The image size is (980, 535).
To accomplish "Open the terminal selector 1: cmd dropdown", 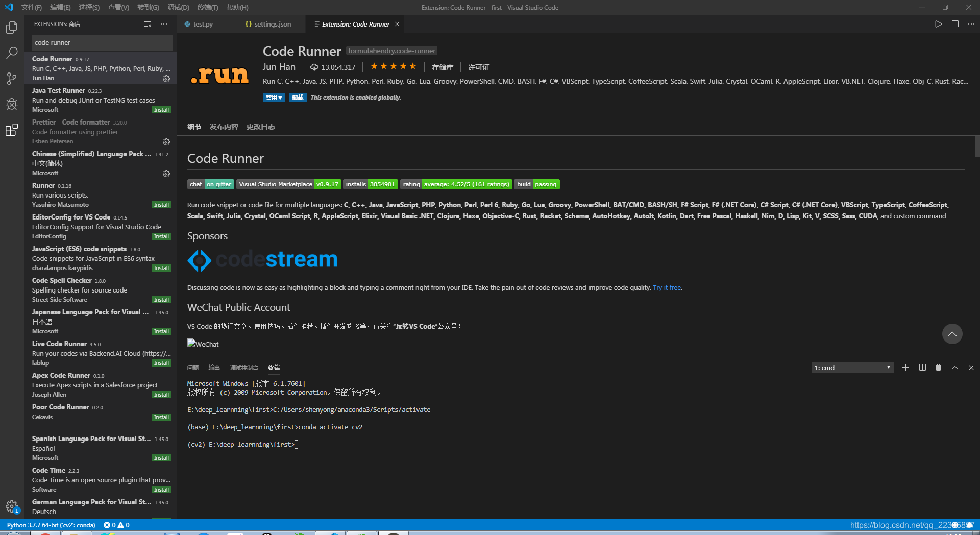I will [x=852, y=368].
